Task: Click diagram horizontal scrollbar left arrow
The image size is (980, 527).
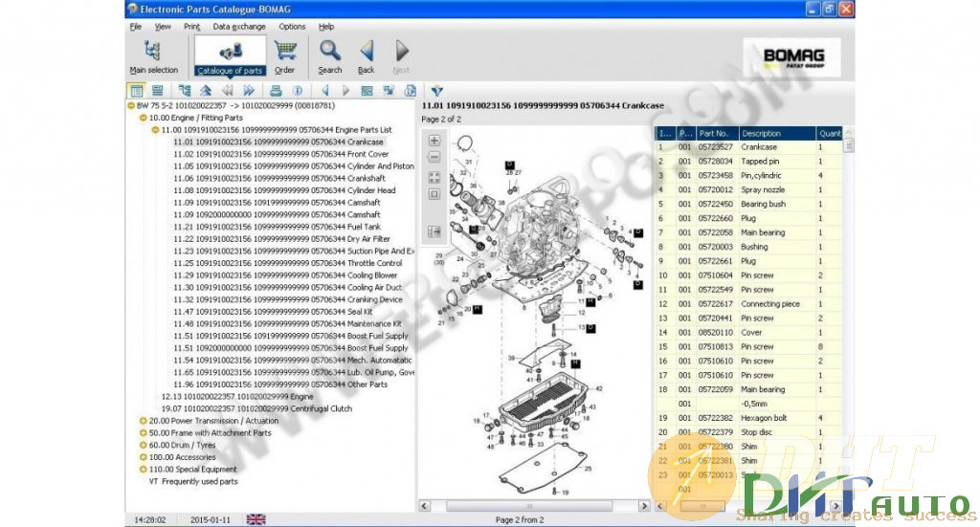Action: pyautogui.click(x=425, y=506)
